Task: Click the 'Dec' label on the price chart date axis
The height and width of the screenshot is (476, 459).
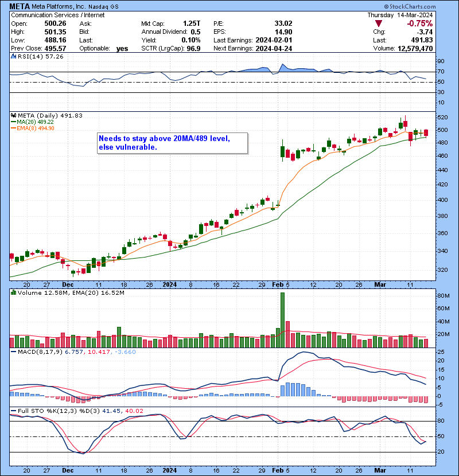Action: point(68,284)
